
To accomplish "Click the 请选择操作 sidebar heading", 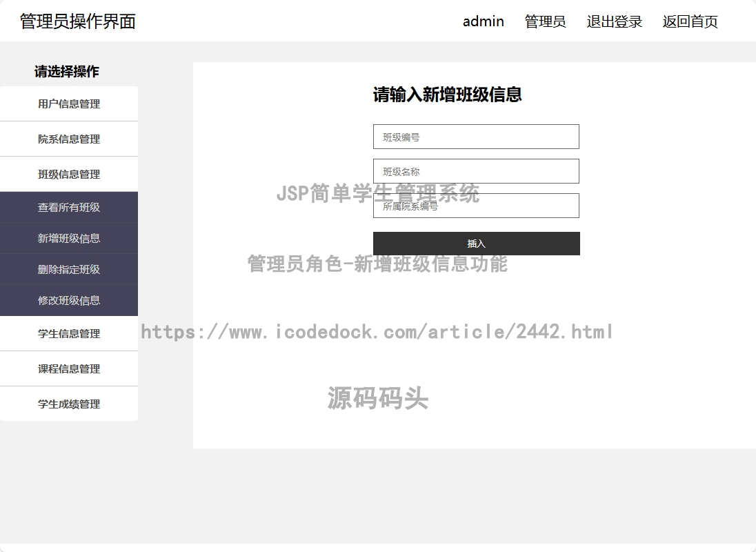I will click(x=66, y=71).
